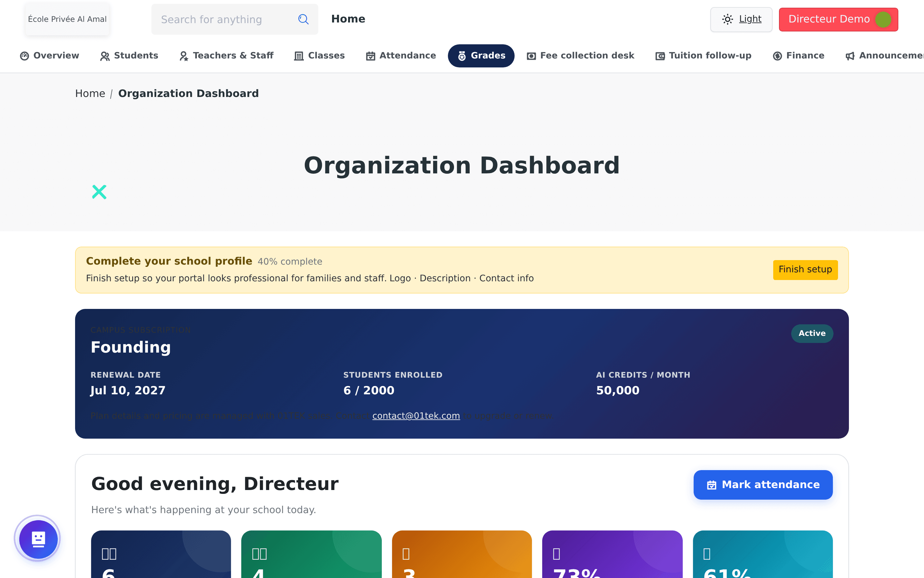This screenshot has height=578, width=924.
Task: Click the Jul 10, 2027 renewal date
Action: point(128,390)
